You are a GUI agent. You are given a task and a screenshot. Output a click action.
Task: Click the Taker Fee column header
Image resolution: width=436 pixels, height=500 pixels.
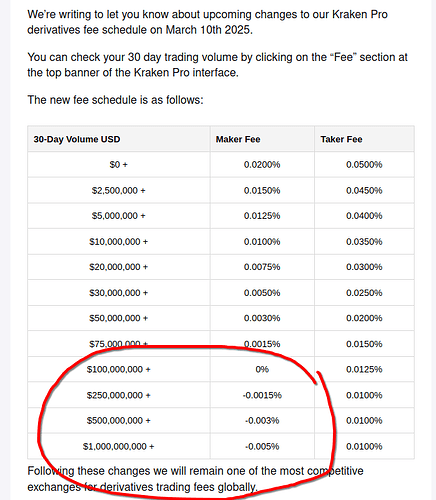[364, 139]
